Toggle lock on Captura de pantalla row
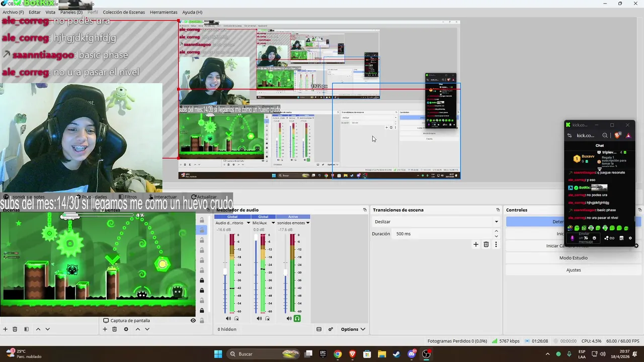Screen dimensions: 644x362 click(202, 320)
